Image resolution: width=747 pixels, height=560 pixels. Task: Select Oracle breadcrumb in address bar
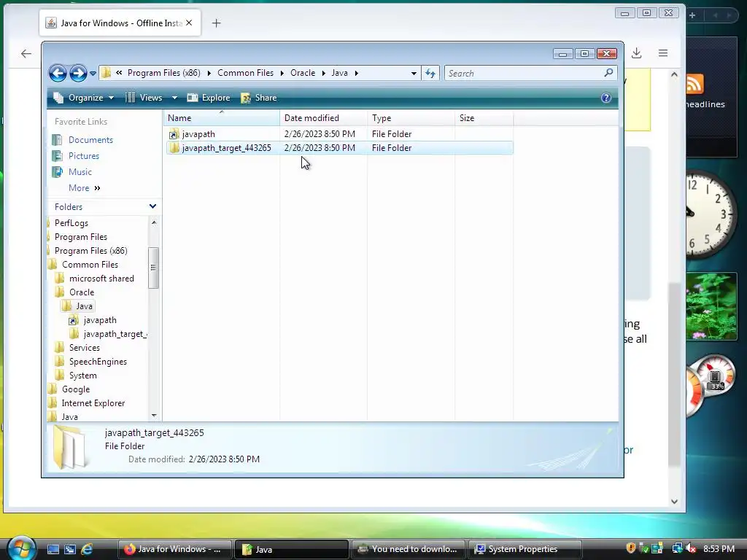coord(303,73)
